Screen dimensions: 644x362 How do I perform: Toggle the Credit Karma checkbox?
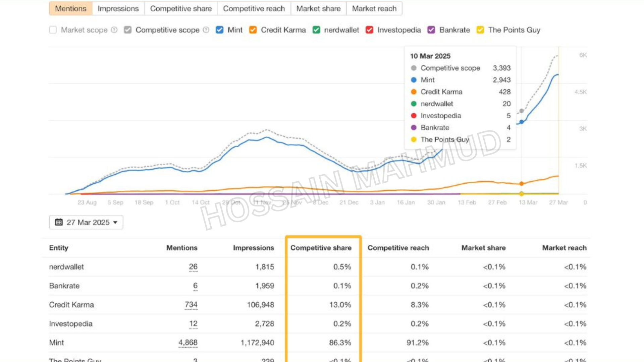(x=253, y=30)
